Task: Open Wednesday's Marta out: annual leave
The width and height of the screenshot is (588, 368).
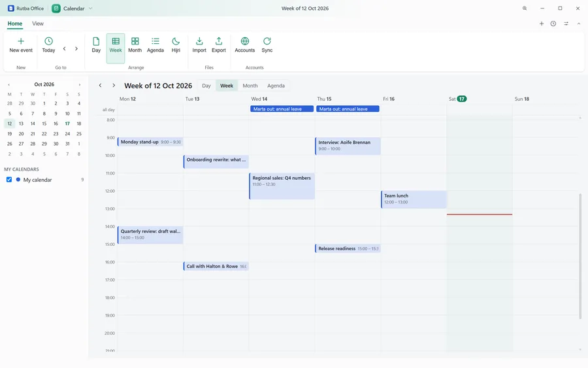Action: [x=282, y=109]
